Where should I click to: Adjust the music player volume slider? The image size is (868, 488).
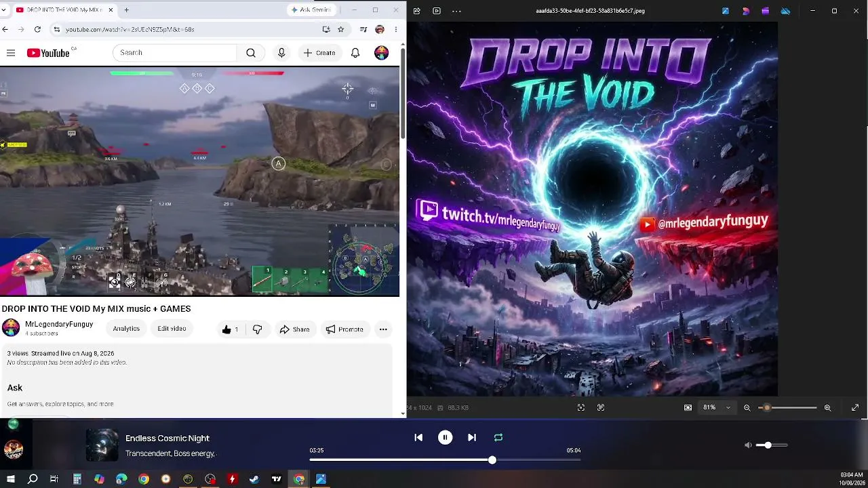tap(772, 445)
